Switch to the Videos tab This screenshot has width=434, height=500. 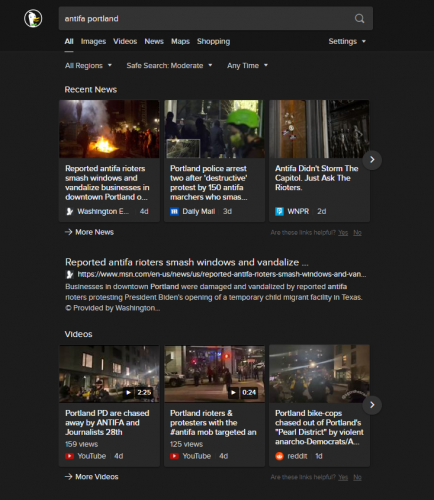point(125,41)
